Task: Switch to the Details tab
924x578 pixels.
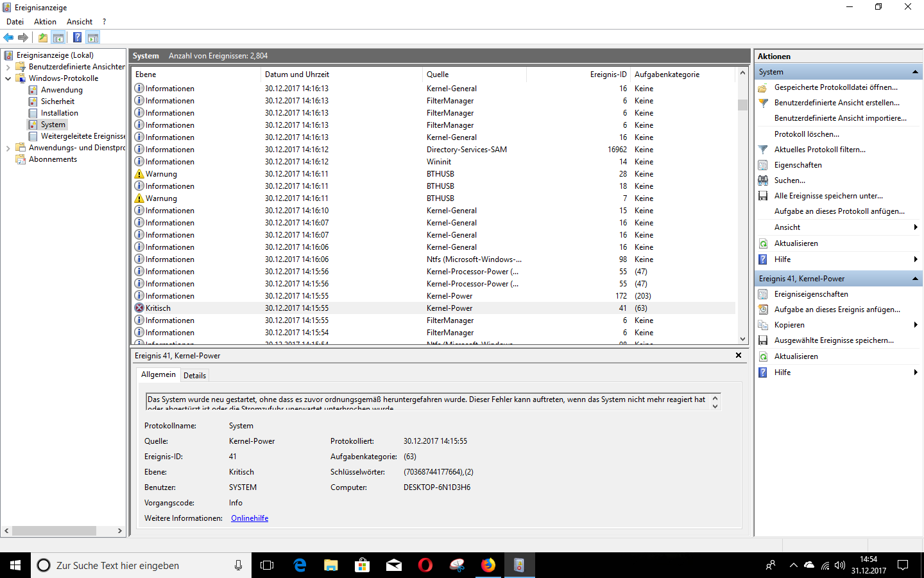Action: pos(194,376)
